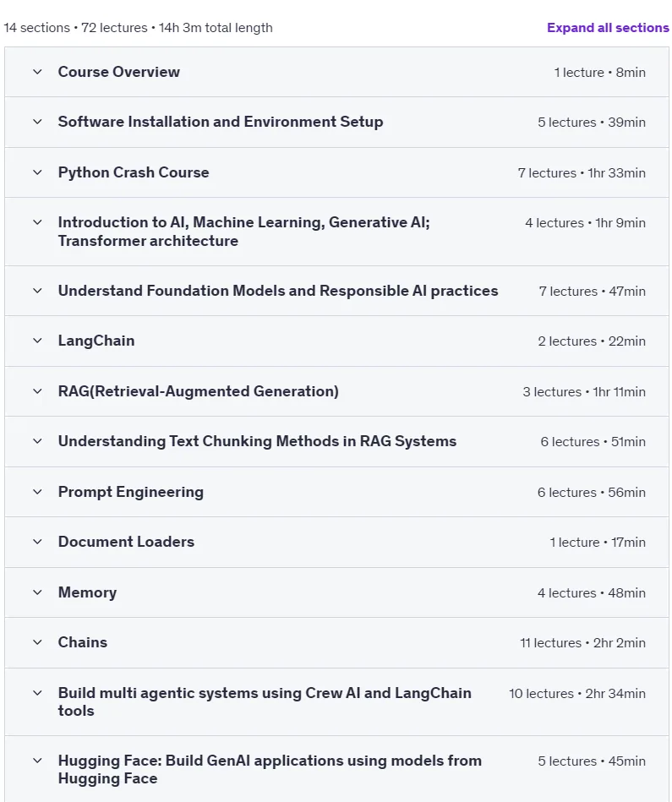672x802 pixels.
Task: Expand Hugging Face section chevron
Action: (x=37, y=761)
